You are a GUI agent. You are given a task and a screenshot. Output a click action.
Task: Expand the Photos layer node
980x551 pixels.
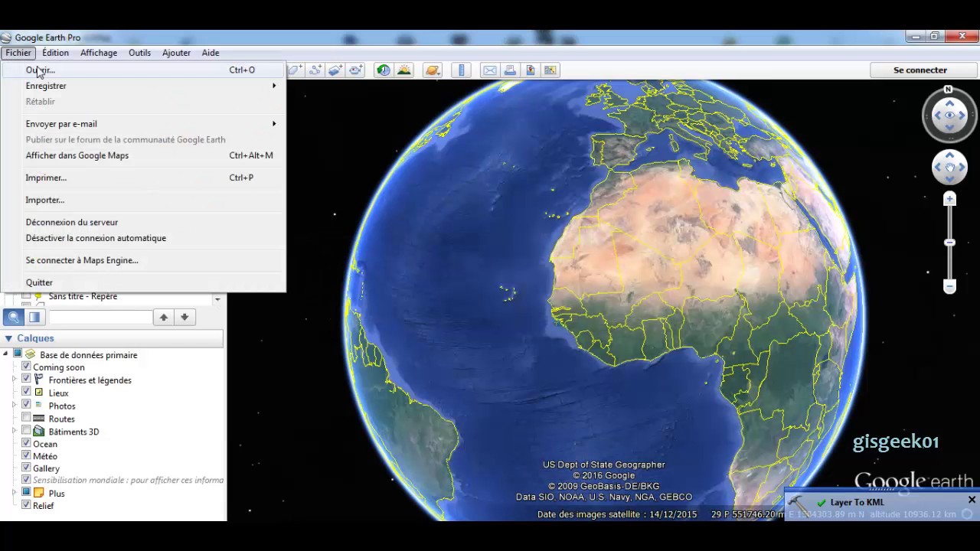[14, 404]
